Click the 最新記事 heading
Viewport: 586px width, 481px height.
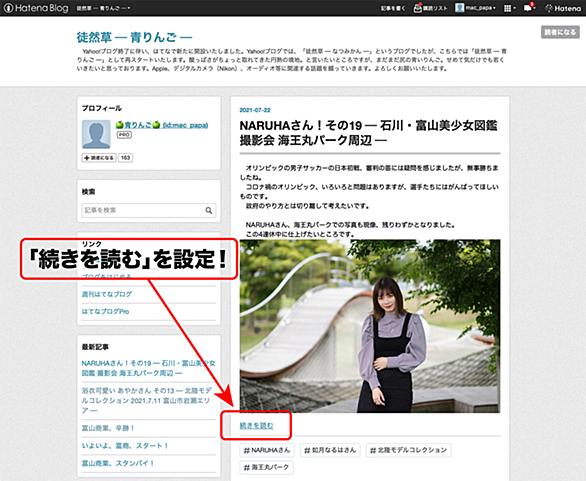tap(95, 347)
